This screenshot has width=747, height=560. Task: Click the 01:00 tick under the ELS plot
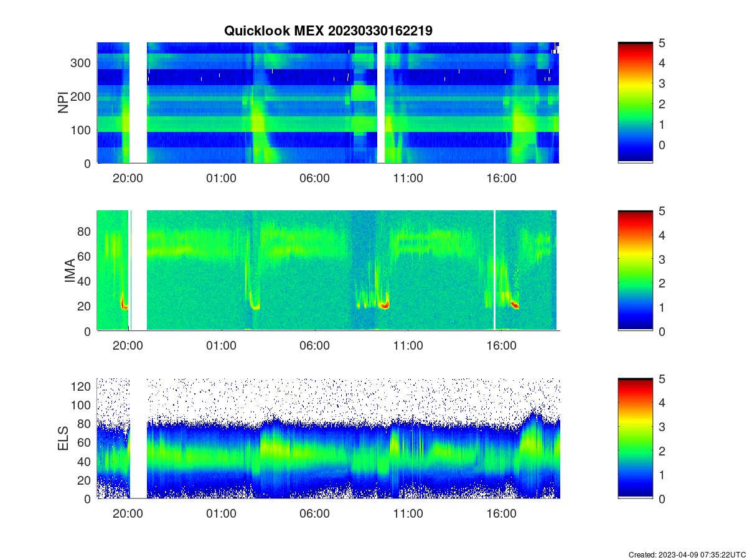222,514
